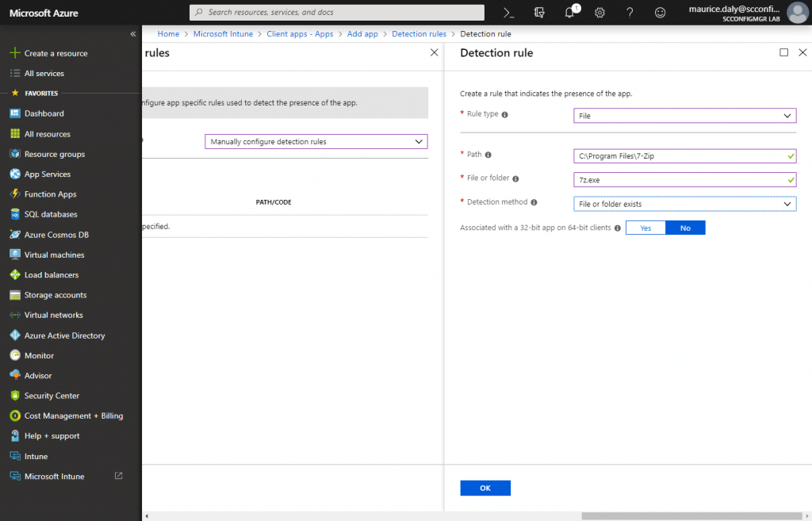Click the directory and subscription filter icon

(x=540, y=13)
